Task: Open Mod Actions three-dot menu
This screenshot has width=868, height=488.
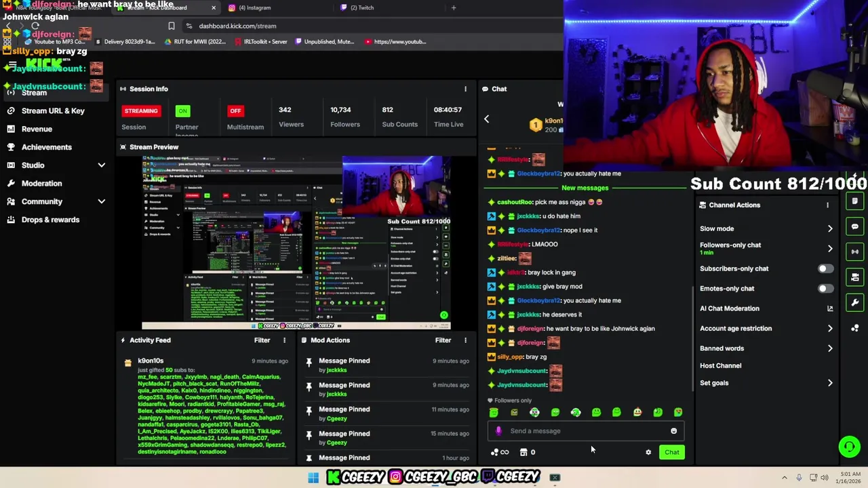Action: 465,340
